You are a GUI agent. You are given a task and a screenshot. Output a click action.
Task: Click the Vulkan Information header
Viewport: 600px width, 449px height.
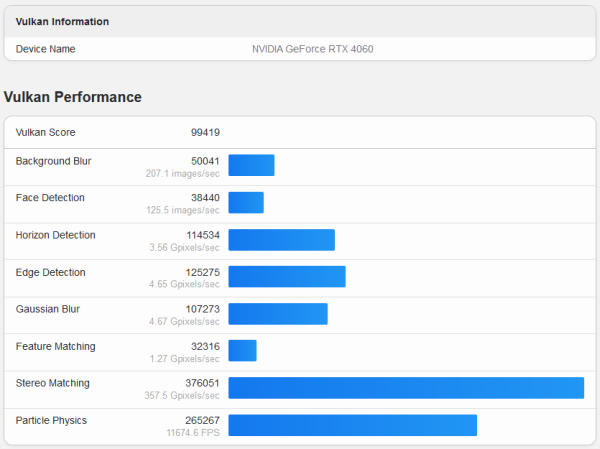point(63,21)
